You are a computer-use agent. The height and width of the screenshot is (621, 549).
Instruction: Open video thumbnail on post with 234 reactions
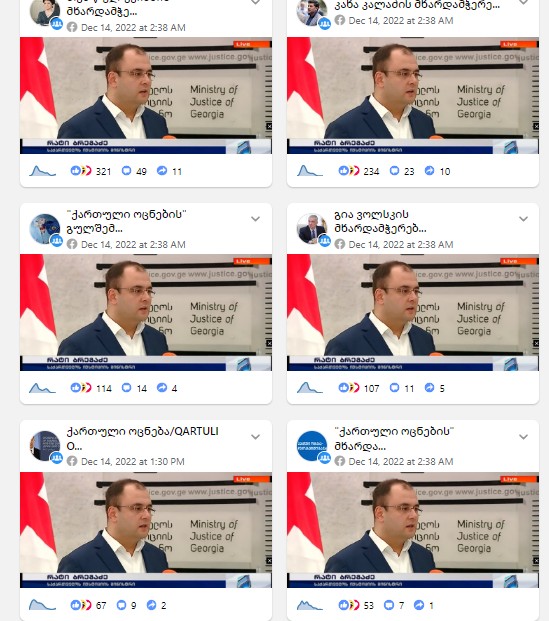pos(413,95)
